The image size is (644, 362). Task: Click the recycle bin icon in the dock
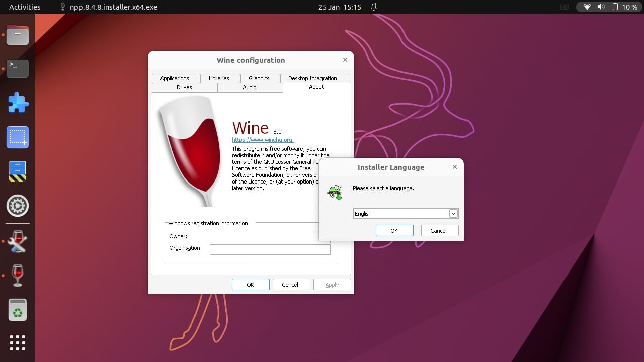click(17, 310)
